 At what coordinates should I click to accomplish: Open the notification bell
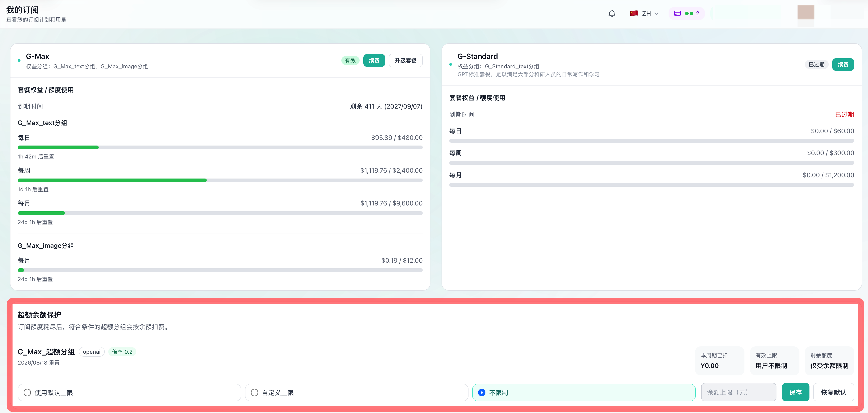pos(611,13)
